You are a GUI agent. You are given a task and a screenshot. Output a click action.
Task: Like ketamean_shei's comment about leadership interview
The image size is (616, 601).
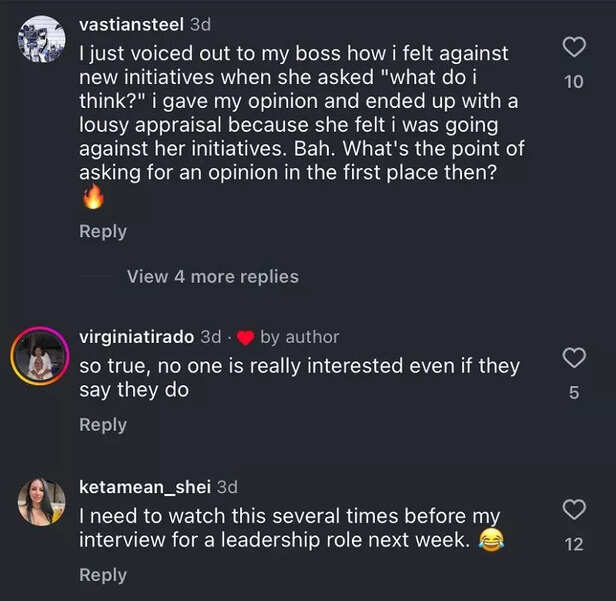pyautogui.click(x=574, y=510)
